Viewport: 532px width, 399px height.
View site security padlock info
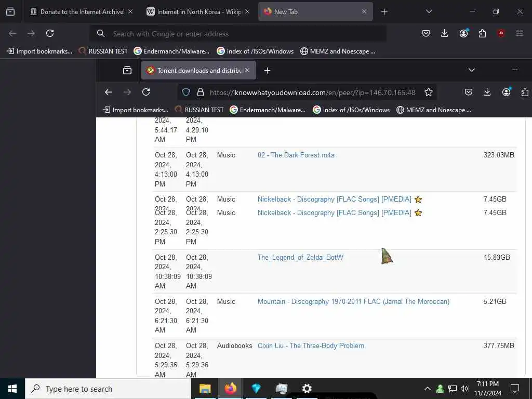pyautogui.click(x=201, y=92)
